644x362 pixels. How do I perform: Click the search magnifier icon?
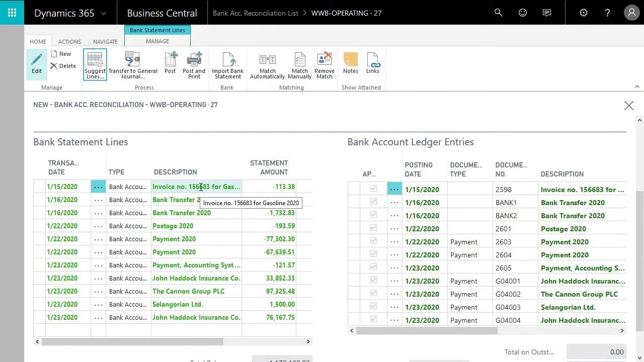pyautogui.click(x=499, y=13)
